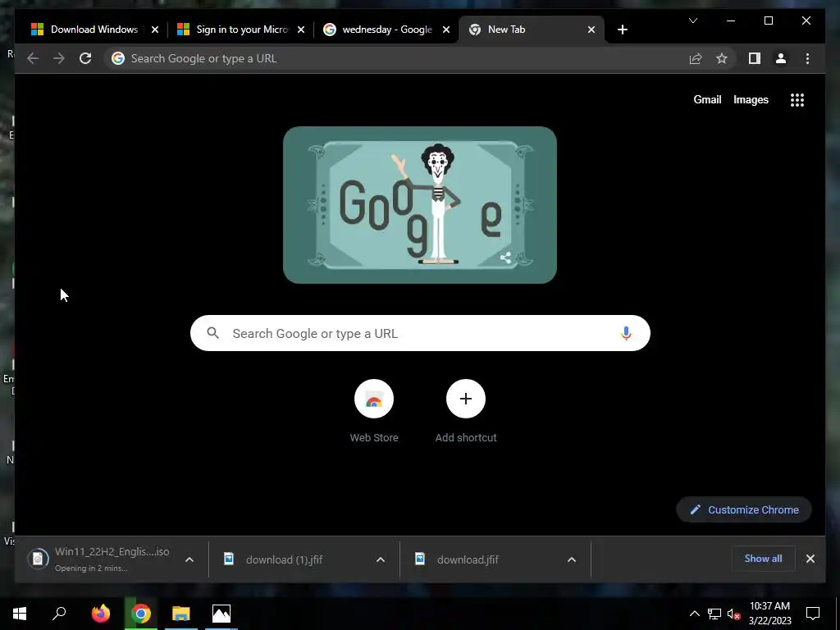840x630 pixels.
Task: Open the Web Store shortcut
Action: pos(374,411)
